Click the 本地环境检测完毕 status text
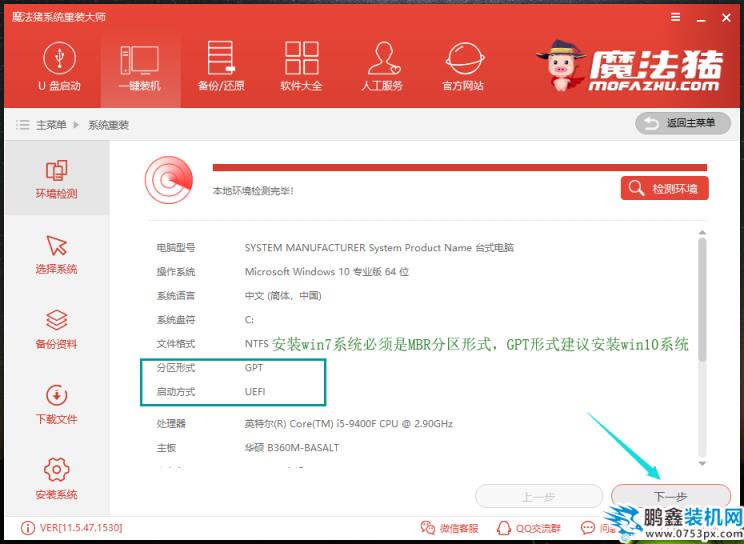This screenshot has height=544, width=744. (x=253, y=191)
